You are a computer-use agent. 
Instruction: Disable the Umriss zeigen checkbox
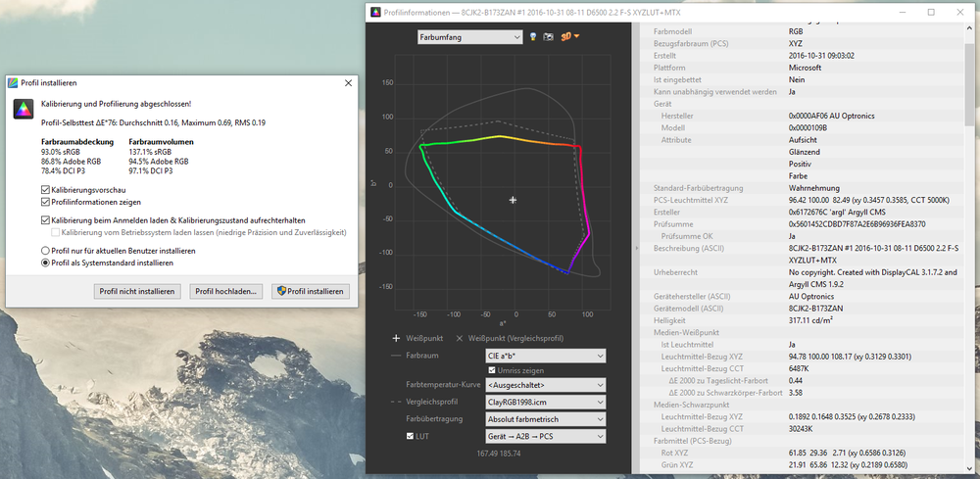pyautogui.click(x=491, y=370)
